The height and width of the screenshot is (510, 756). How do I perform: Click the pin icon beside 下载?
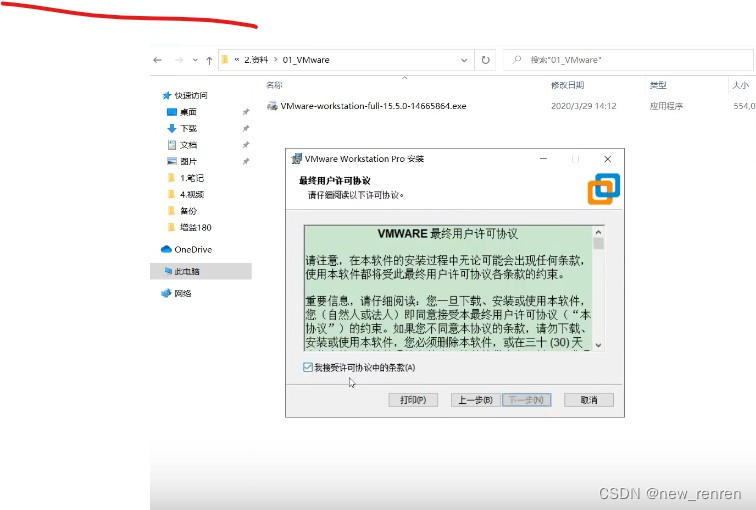[246, 128]
